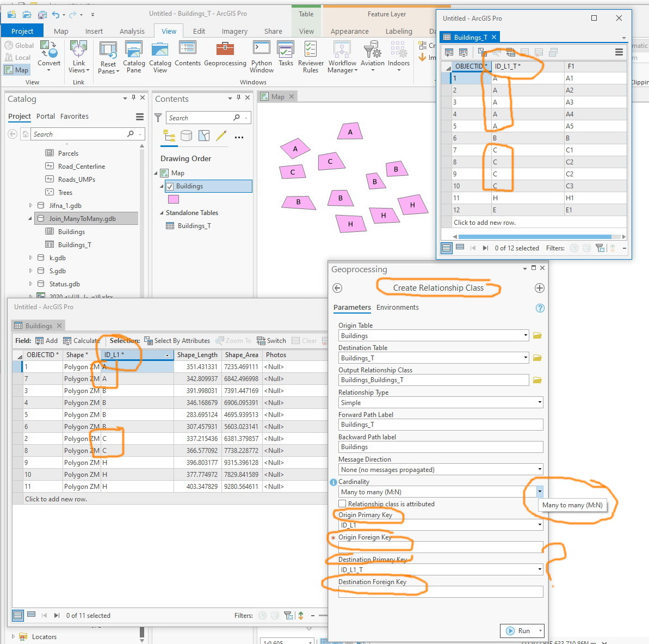Open the Catalog Pane
Viewport: 649px width, 644px height.
[134, 57]
